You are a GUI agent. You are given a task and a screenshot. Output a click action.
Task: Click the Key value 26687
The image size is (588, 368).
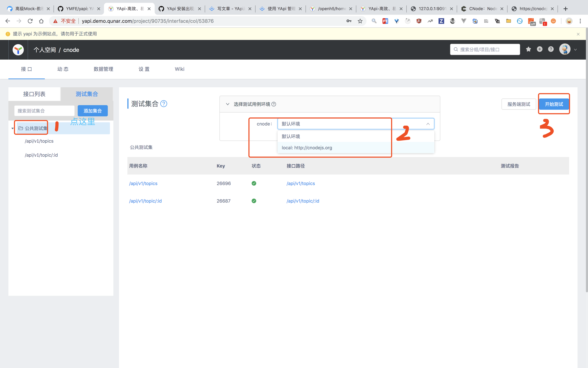pyautogui.click(x=224, y=201)
